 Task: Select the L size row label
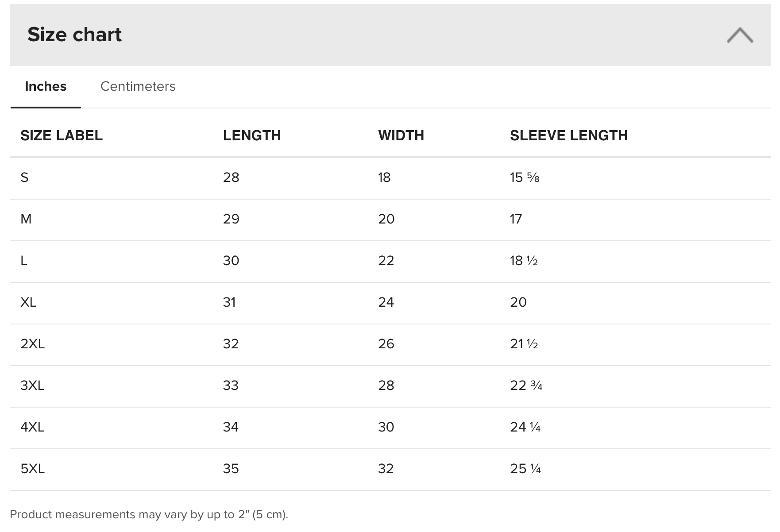point(24,261)
